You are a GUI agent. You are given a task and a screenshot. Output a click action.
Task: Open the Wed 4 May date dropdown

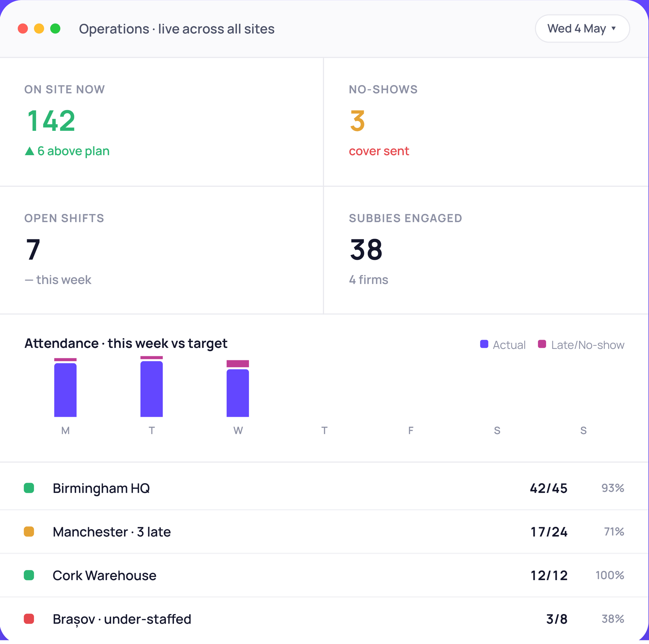582,29
